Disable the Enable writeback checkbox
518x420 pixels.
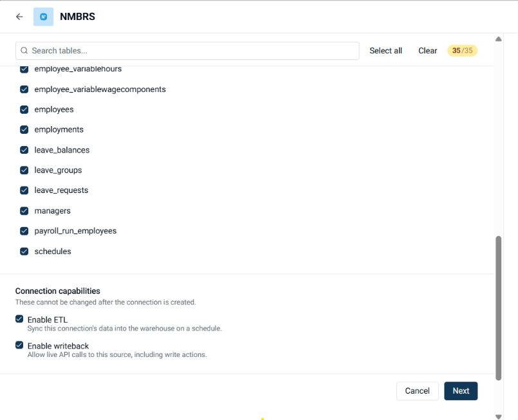19,345
